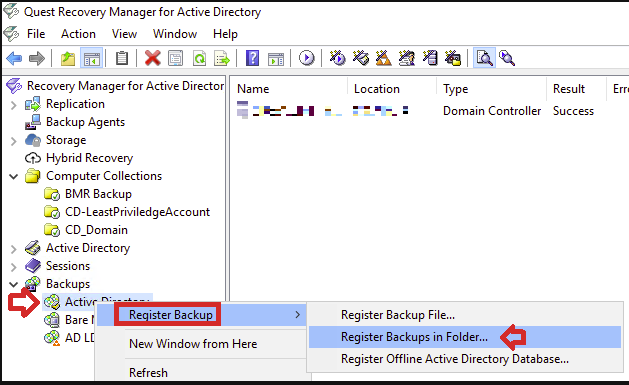Select Storage in the tree
629x385 pixels.
pos(66,140)
